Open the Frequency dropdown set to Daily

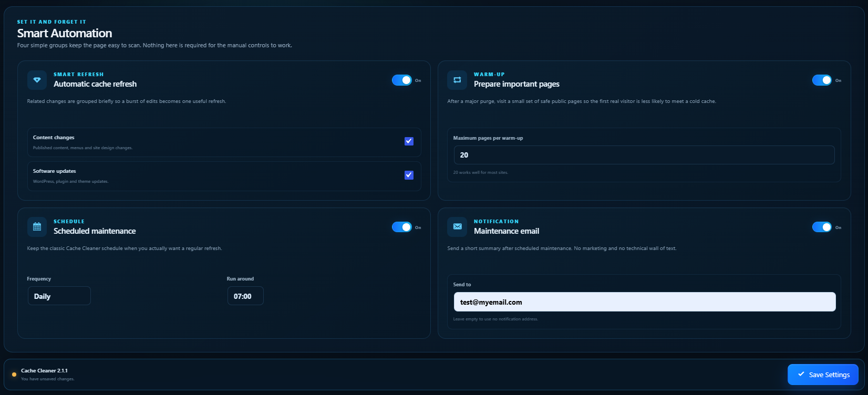(x=59, y=296)
